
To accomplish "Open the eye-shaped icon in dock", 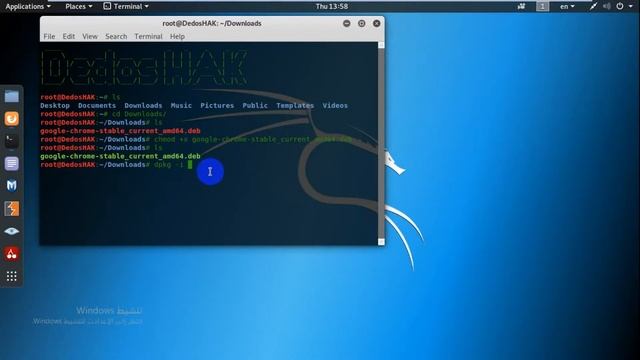I will click(11, 231).
